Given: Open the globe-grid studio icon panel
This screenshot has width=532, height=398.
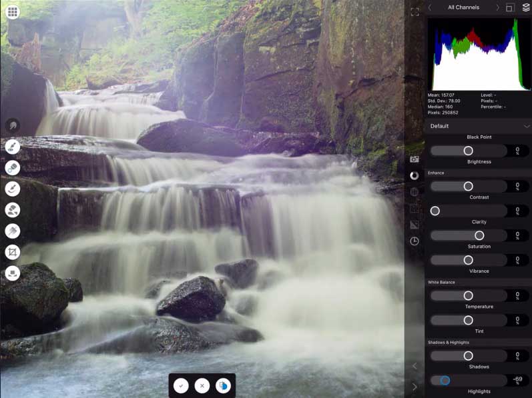Looking at the screenshot, I should tap(415, 192).
